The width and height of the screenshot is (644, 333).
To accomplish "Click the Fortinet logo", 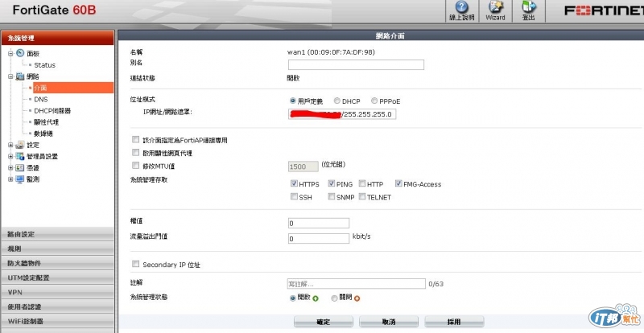I will (604, 10).
